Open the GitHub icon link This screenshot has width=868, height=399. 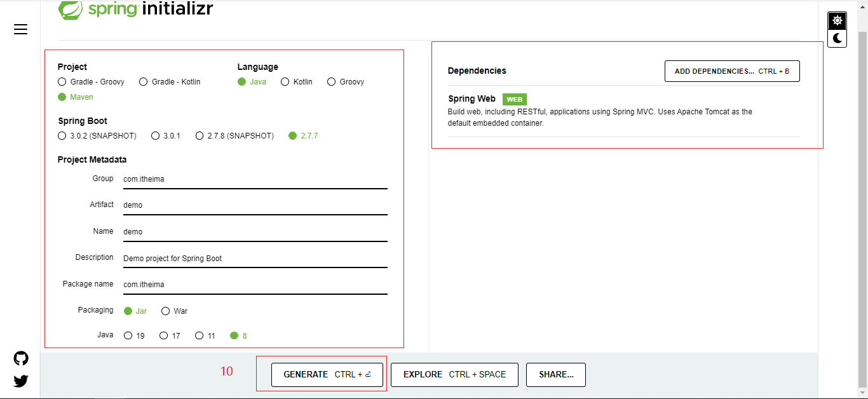coord(21,358)
